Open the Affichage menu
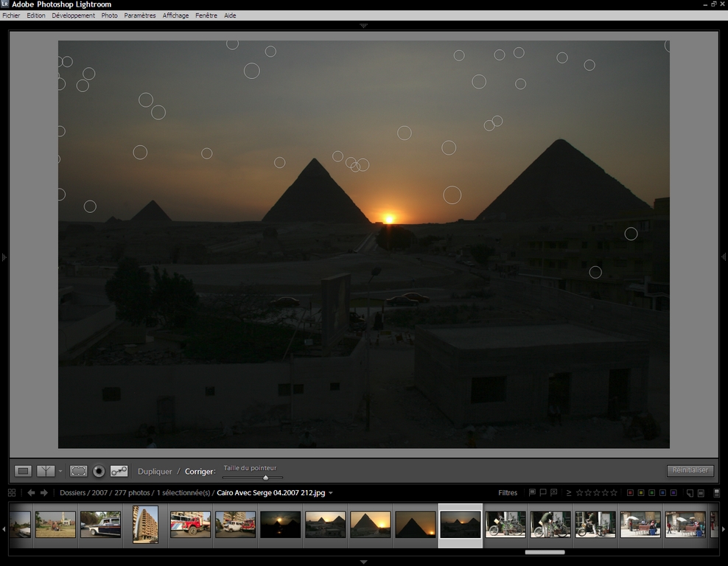This screenshot has width=728, height=566. (175, 15)
